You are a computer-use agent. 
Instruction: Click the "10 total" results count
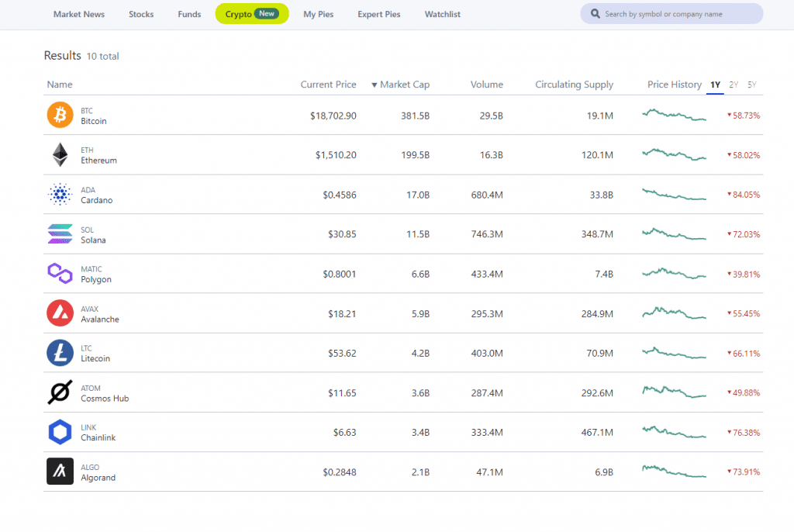tap(103, 57)
